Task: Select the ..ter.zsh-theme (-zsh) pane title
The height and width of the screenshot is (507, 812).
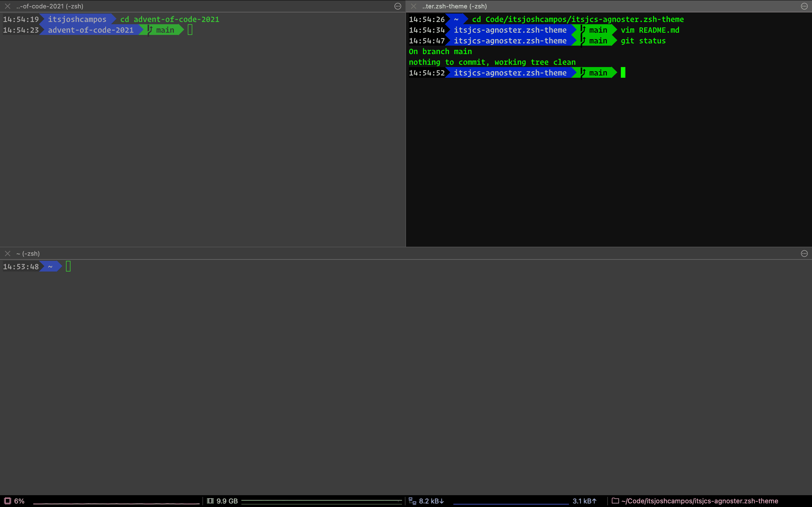Action: (x=454, y=6)
